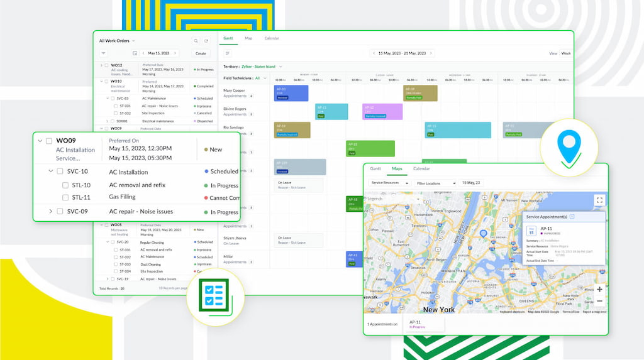
Task: Tick the SVC-20 checkbox
Action: [113, 242]
